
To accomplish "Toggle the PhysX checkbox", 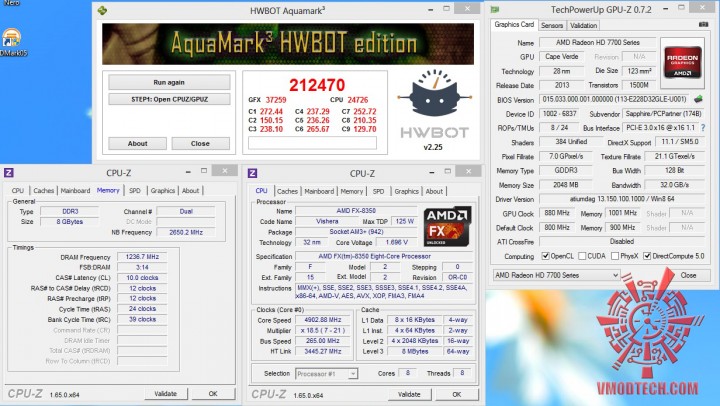I will pos(615,256).
